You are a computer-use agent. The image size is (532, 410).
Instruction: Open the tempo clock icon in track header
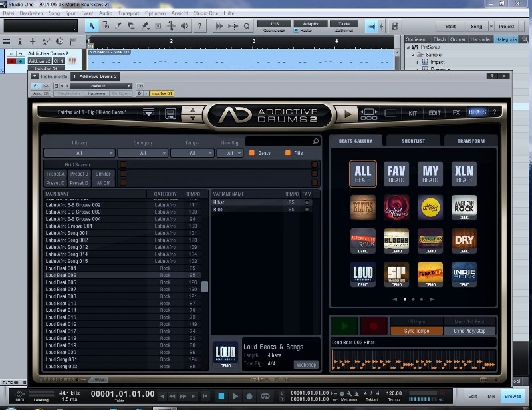coord(59,41)
